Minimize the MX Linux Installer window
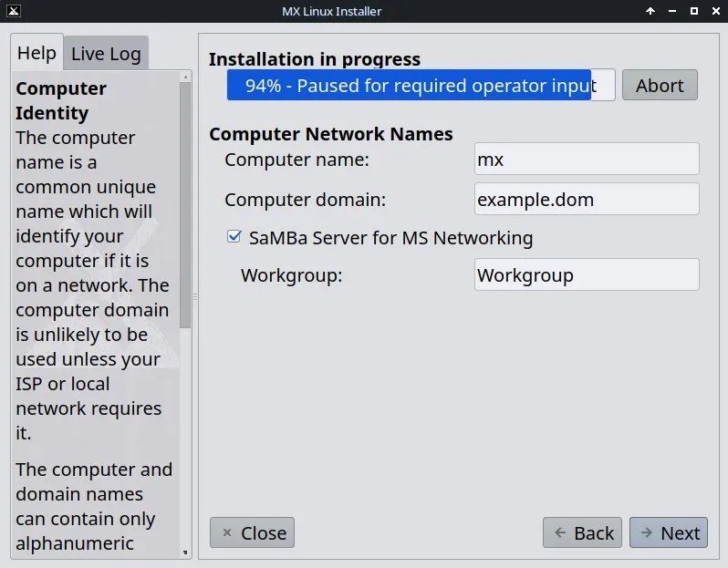The width and height of the screenshot is (728, 568). (672, 11)
